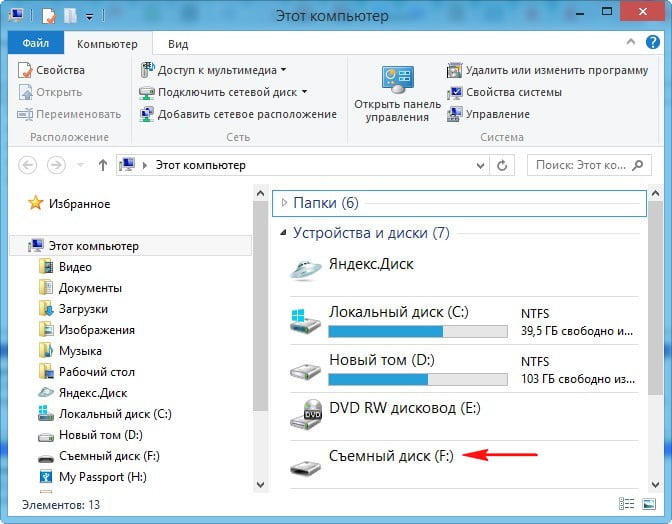Switch to the Вид ribbon tab
This screenshot has width=672, height=524.
178,44
